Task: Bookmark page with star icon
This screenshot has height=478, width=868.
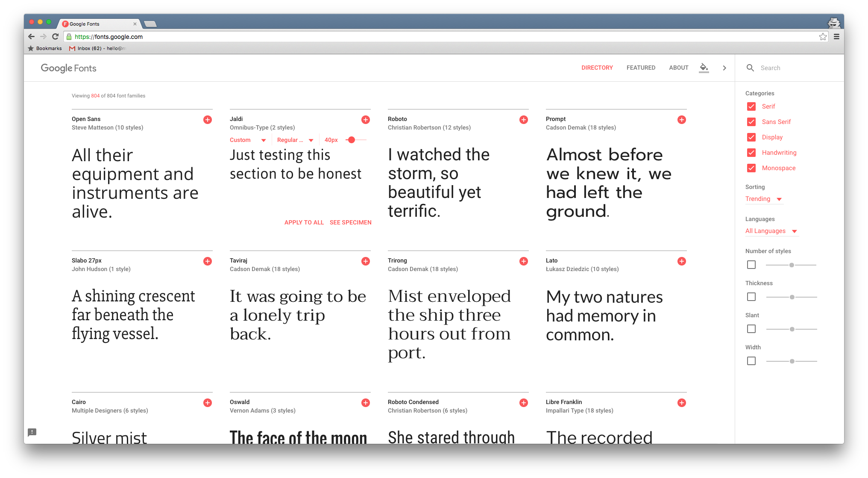Action: click(x=823, y=37)
